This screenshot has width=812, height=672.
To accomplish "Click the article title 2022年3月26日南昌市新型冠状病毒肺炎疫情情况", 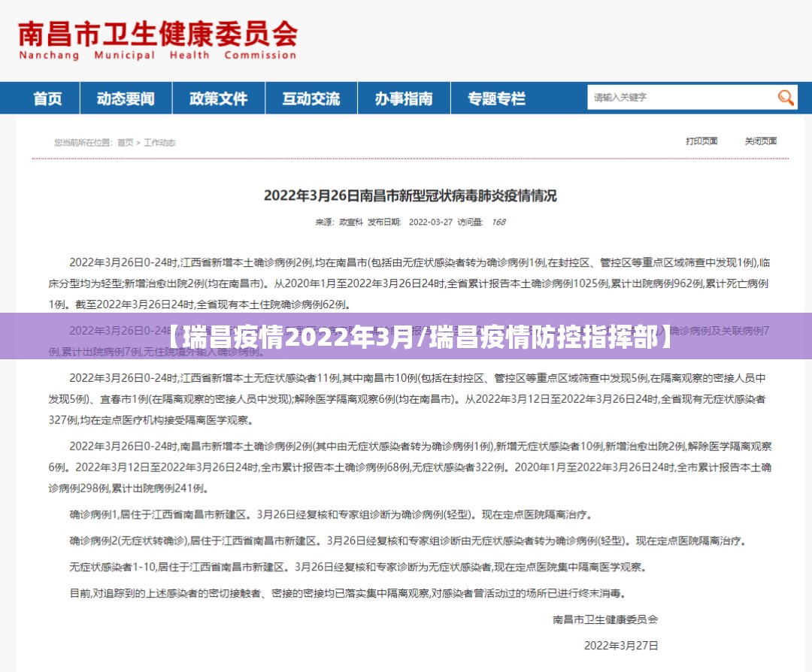I will pyautogui.click(x=411, y=195).
